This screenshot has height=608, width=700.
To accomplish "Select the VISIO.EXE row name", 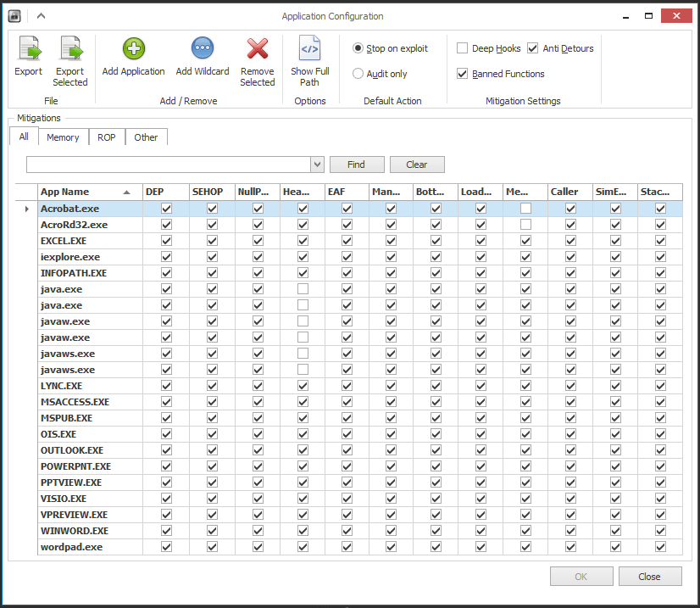I will 64,498.
